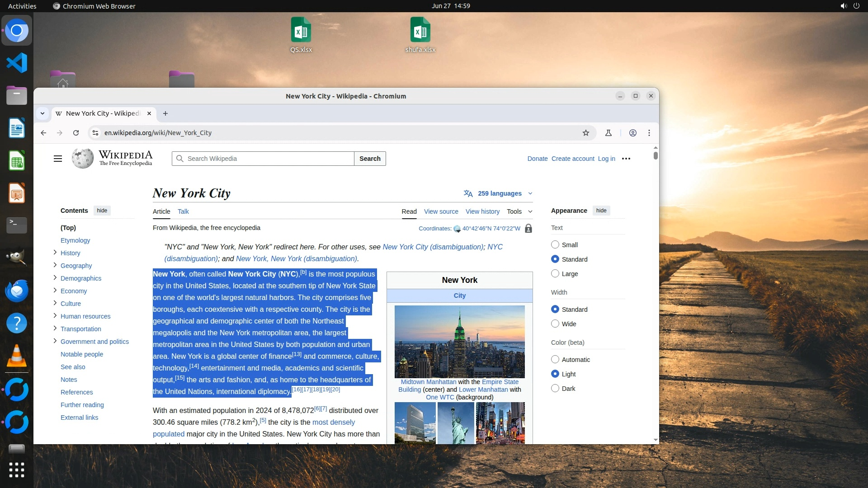This screenshot has height=488, width=868.
Task: Switch to the Talk tab
Action: click(183, 211)
